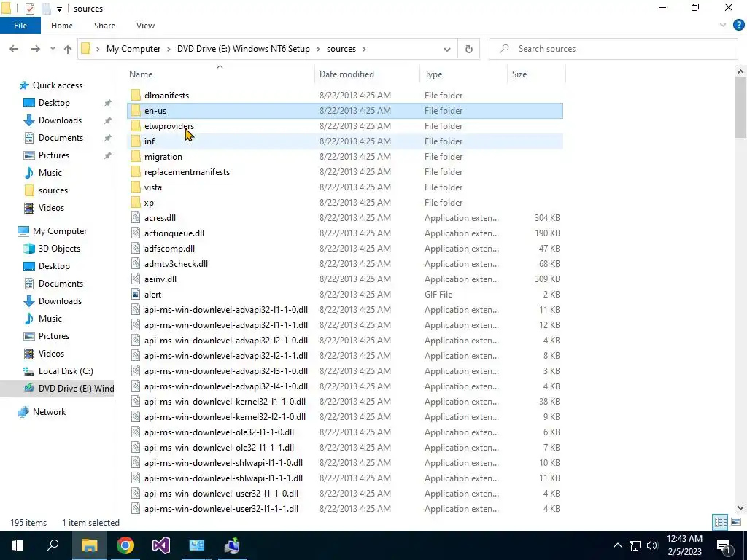Click DVD Drive (E:) breadcrumb segment
Viewport: 747px width, 560px height.
point(244,49)
